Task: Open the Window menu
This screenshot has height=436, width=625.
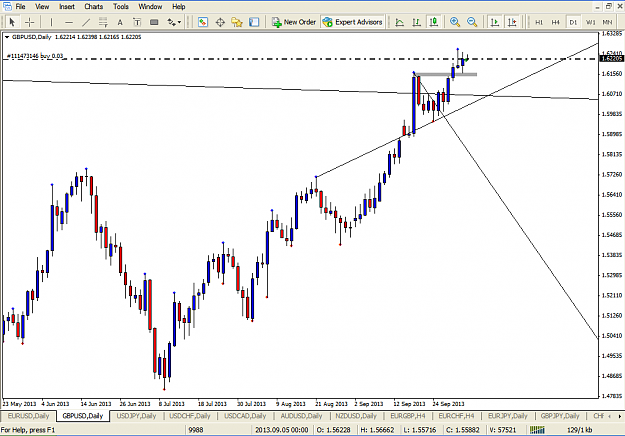Action: pyautogui.click(x=150, y=6)
